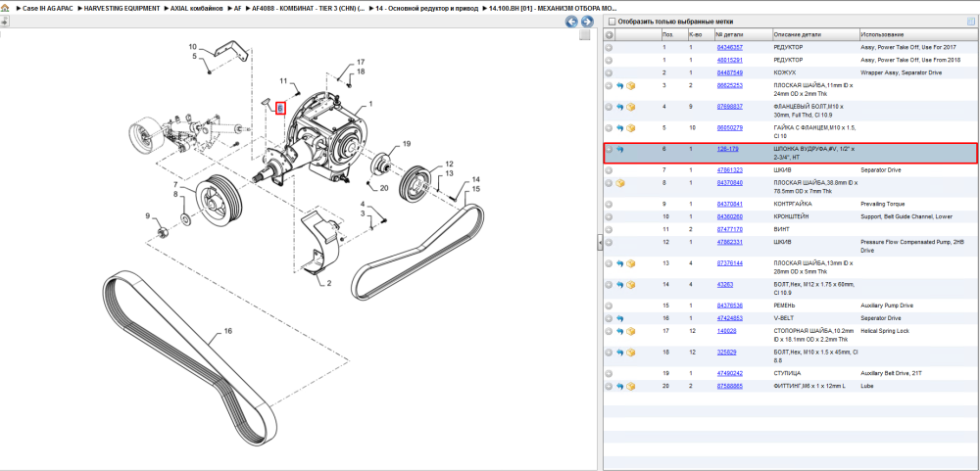This screenshot has width=980, height=471.
Task: Click the round add icon for СТУПИЦА row
Action: 609,373
